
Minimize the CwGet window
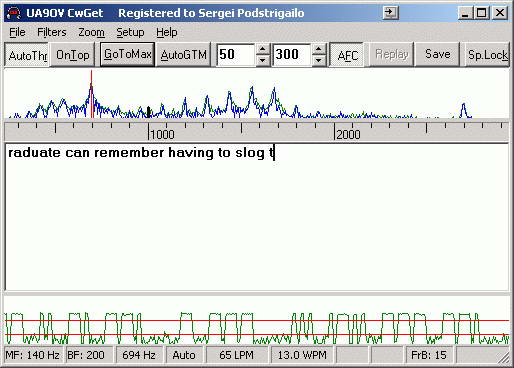point(465,13)
